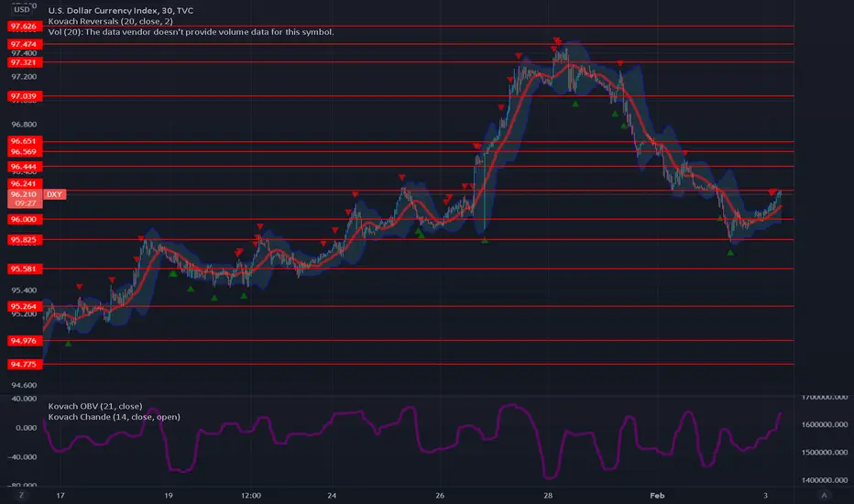Click the 96.000 price level label
854x504 pixels.
(25, 220)
